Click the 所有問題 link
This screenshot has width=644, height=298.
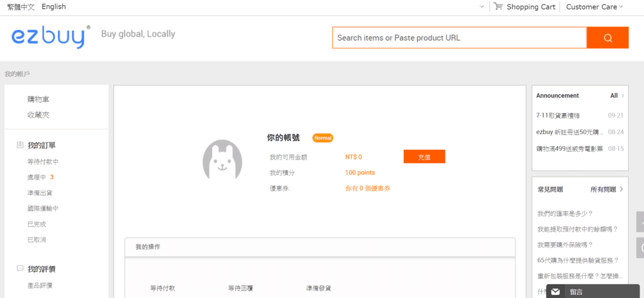click(603, 189)
